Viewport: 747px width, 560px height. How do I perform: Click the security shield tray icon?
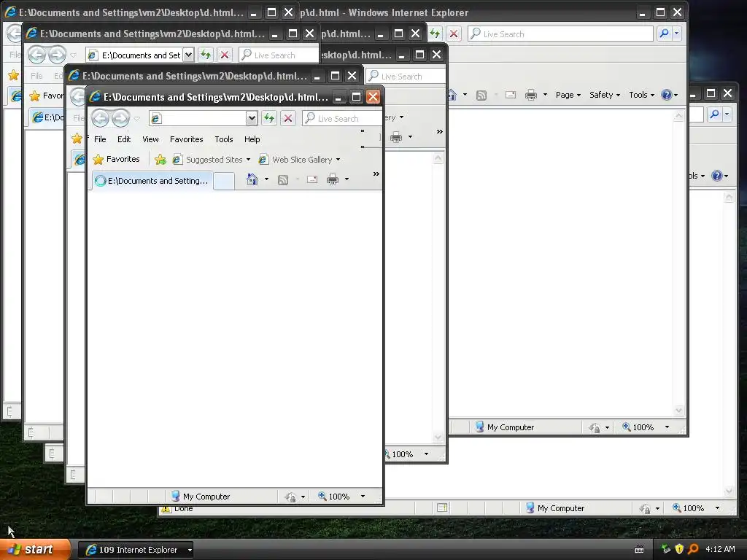679,549
